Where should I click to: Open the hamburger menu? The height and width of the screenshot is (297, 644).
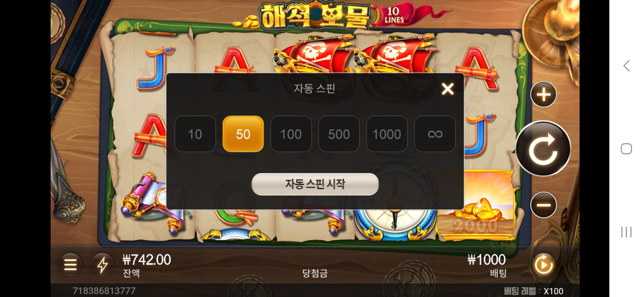[70, 265]
